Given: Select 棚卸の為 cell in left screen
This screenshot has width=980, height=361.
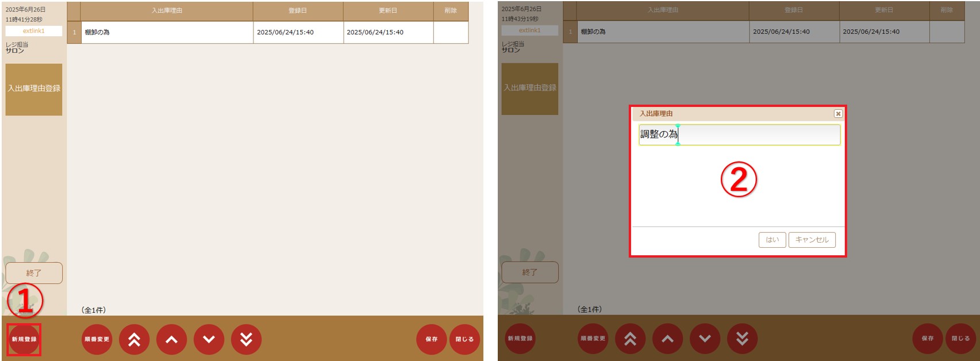Looking at the screenshot, I should pos(167,32).
